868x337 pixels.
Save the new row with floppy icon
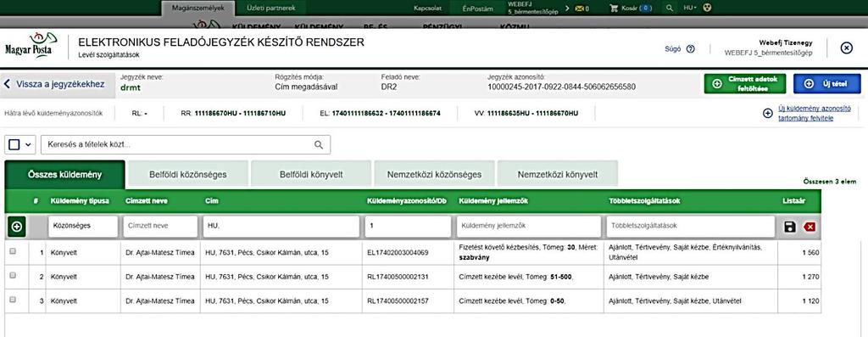tap(790, 227)
